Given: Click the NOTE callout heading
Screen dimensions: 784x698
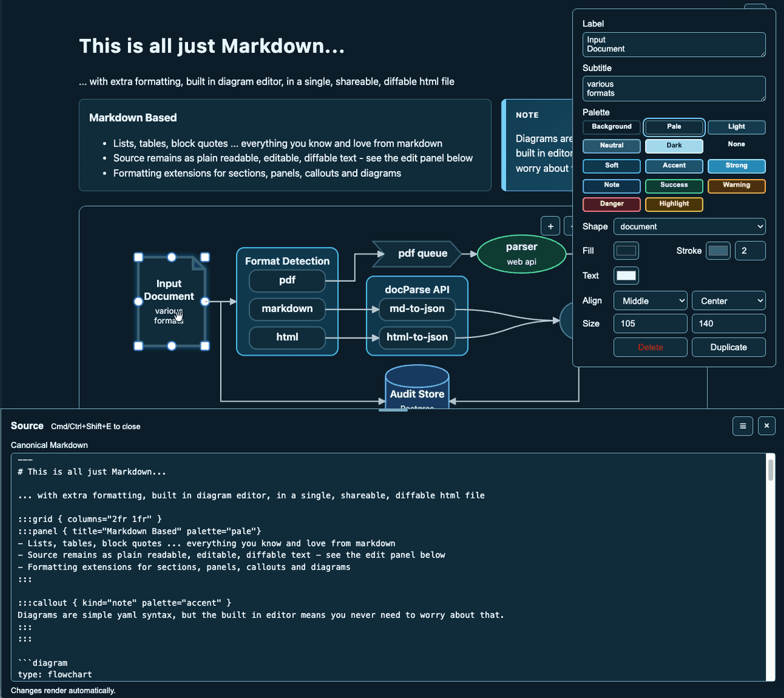Looking at the screenshot, I should point(527,115).
